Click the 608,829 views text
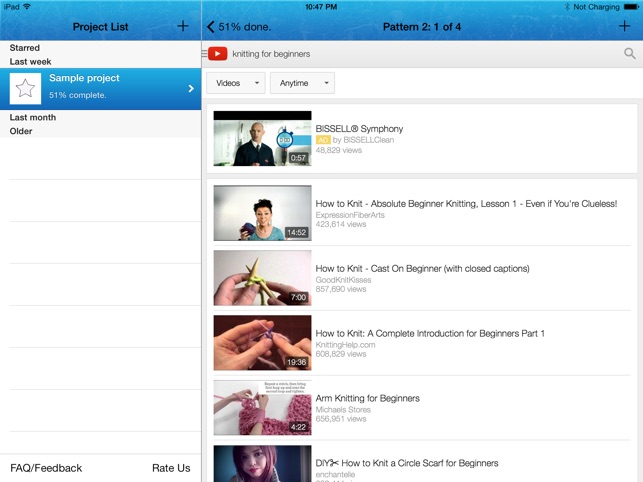The width and height of the screenshot is (643, 482). [x=341, y=354]
